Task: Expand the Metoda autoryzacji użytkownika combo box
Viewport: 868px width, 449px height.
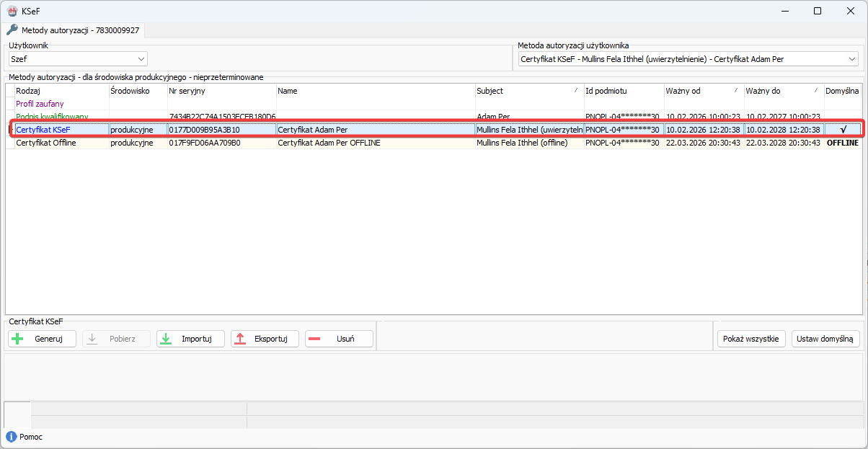Action: click(852, 59)
